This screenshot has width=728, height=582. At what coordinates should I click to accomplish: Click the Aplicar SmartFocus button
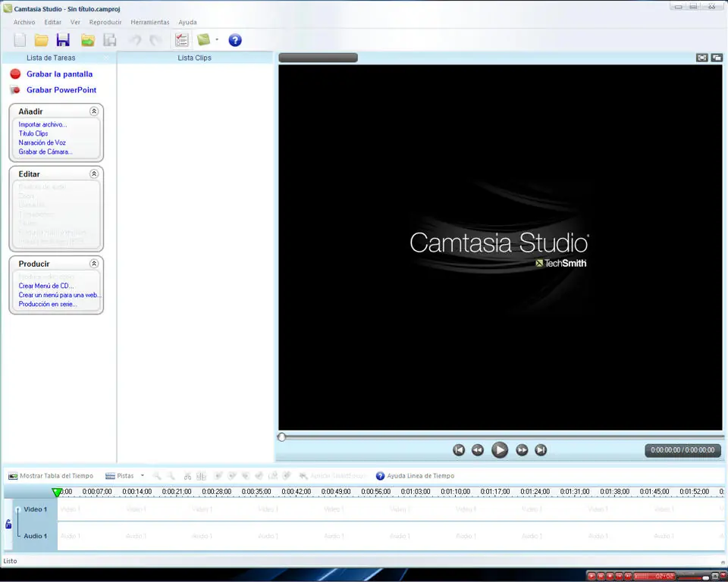coord(332,476)
